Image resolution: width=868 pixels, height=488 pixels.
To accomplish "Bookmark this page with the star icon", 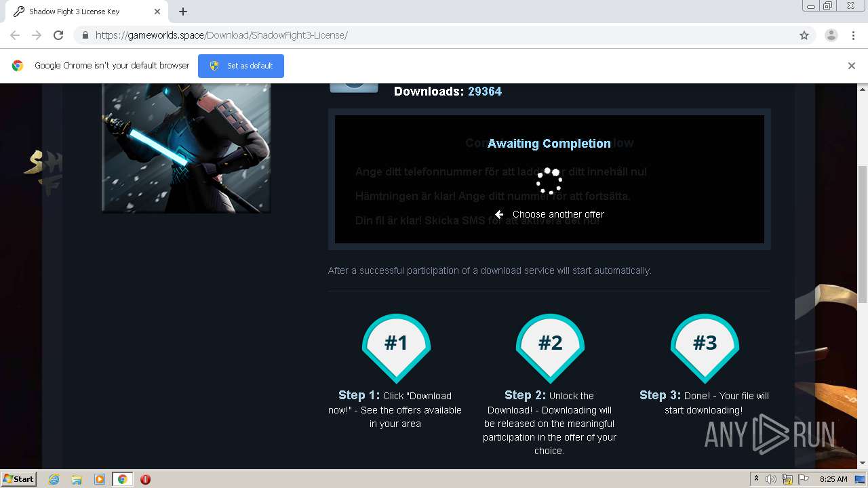I will click(x=804, y=35).
